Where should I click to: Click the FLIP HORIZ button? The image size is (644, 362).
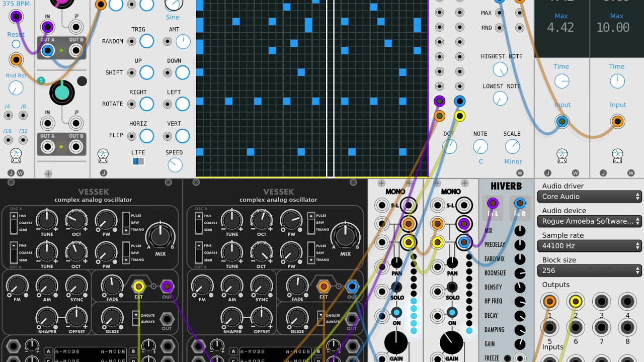tap(146, 136)
